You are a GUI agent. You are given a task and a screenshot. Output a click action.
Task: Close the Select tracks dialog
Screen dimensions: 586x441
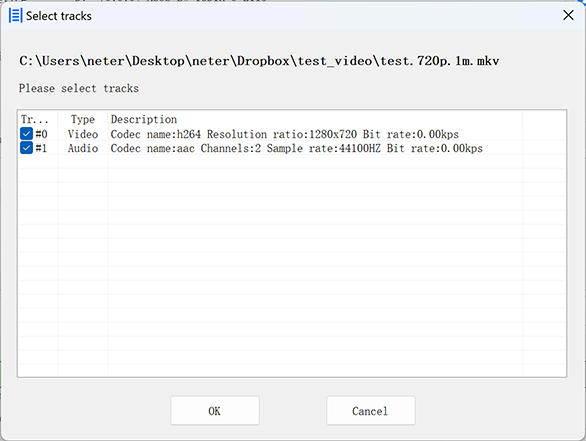(x=568, y=15)
